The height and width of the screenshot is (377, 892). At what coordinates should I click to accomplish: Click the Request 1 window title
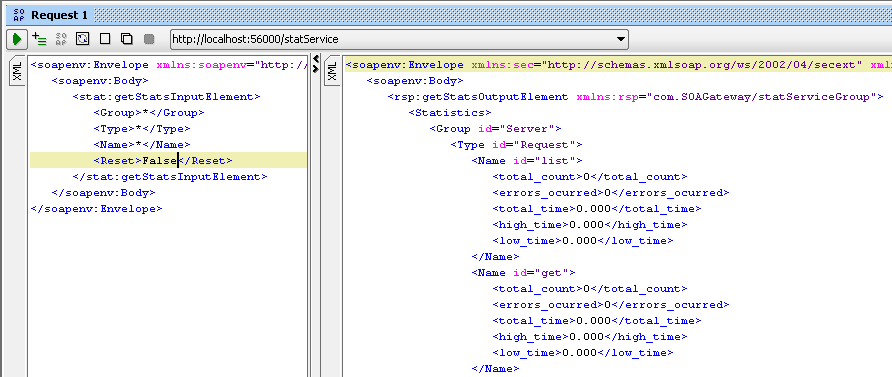point(59,15)
